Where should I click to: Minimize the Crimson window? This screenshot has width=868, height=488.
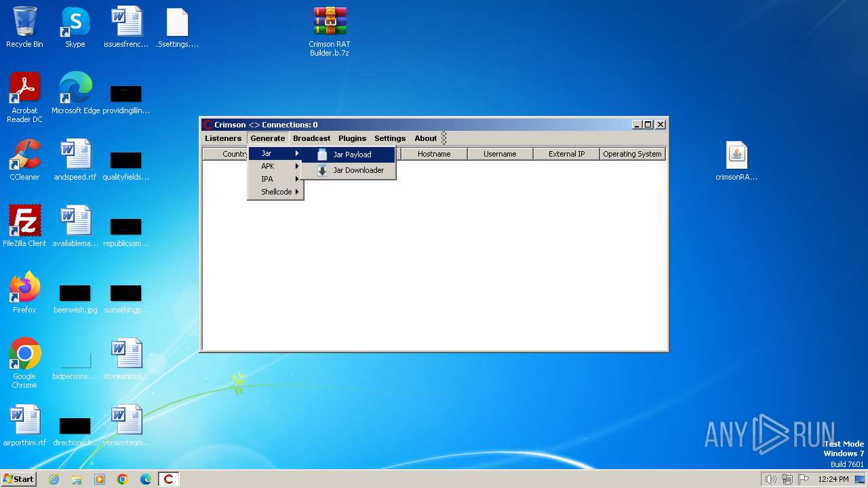(637, 125)
